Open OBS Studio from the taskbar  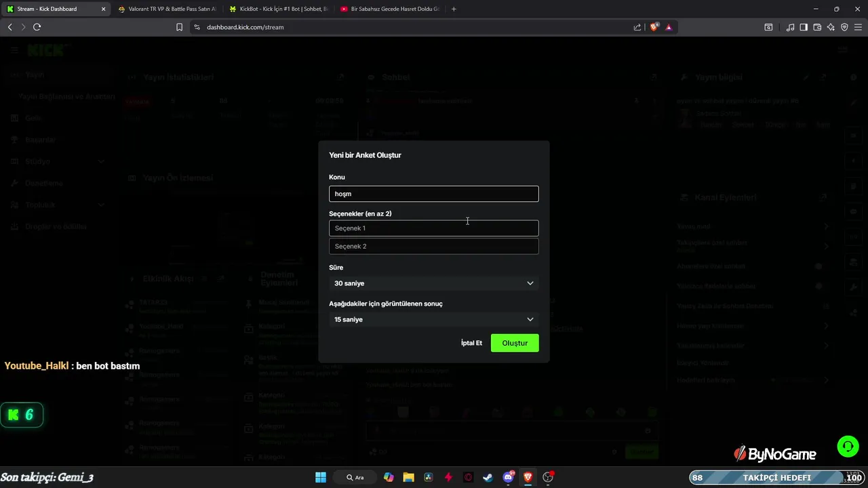click(x=548, y=477)
